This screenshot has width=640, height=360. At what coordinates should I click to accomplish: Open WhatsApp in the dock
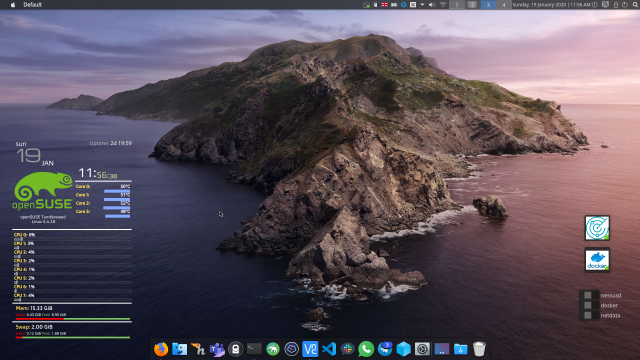(366, 349)
